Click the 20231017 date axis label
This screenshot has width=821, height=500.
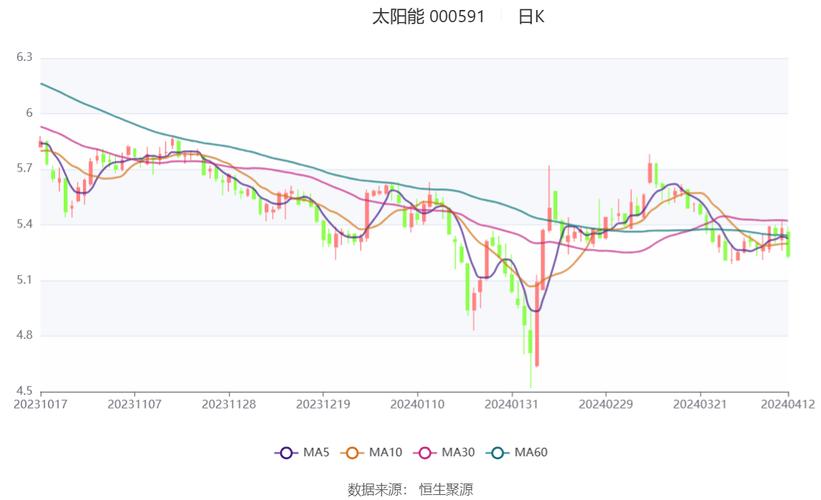pos(40,405)
